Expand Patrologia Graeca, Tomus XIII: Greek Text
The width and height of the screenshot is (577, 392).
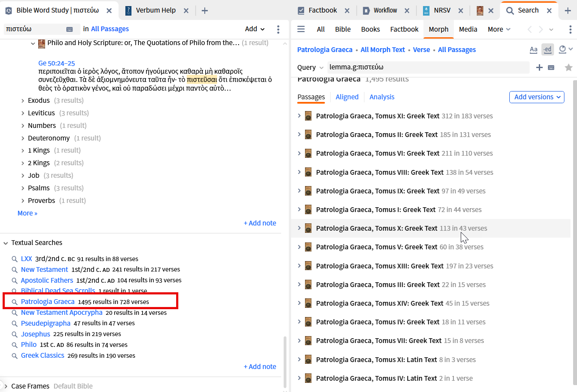point(299,266)
